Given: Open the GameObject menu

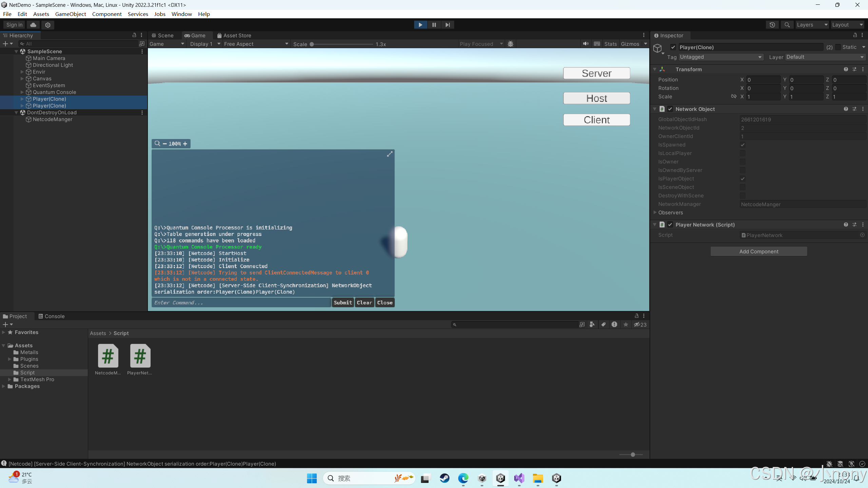Looking at the screenshot, I should [71, 14].
